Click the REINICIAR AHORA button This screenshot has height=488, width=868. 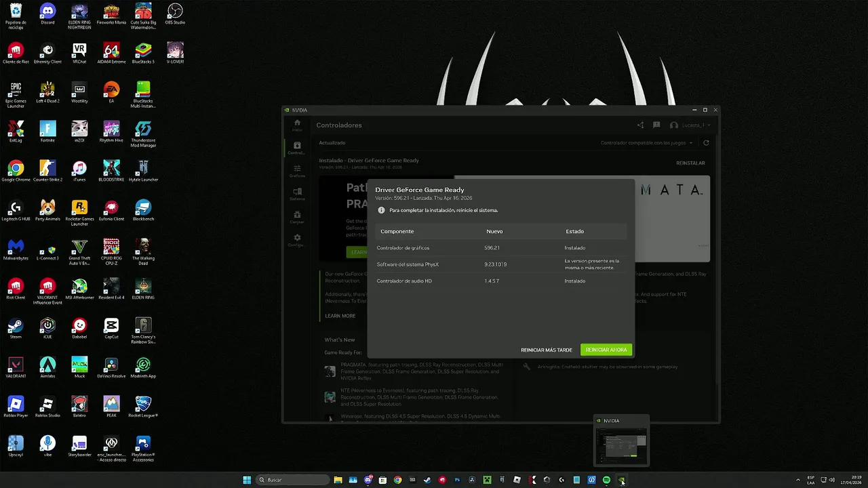point(606,350)
